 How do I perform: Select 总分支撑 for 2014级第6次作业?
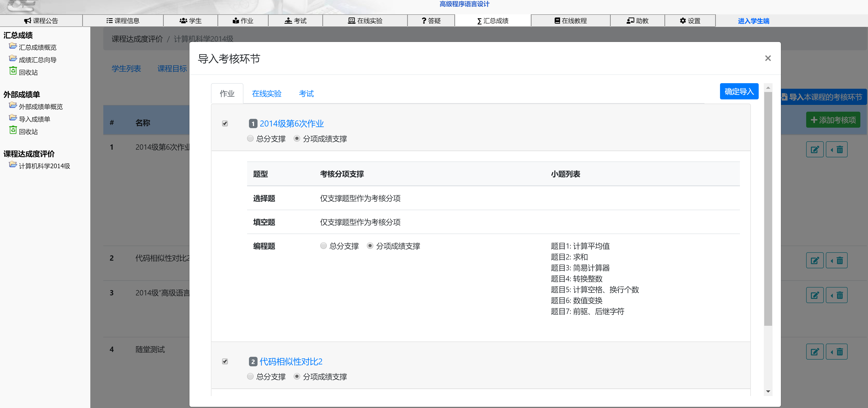click(250, 139)
